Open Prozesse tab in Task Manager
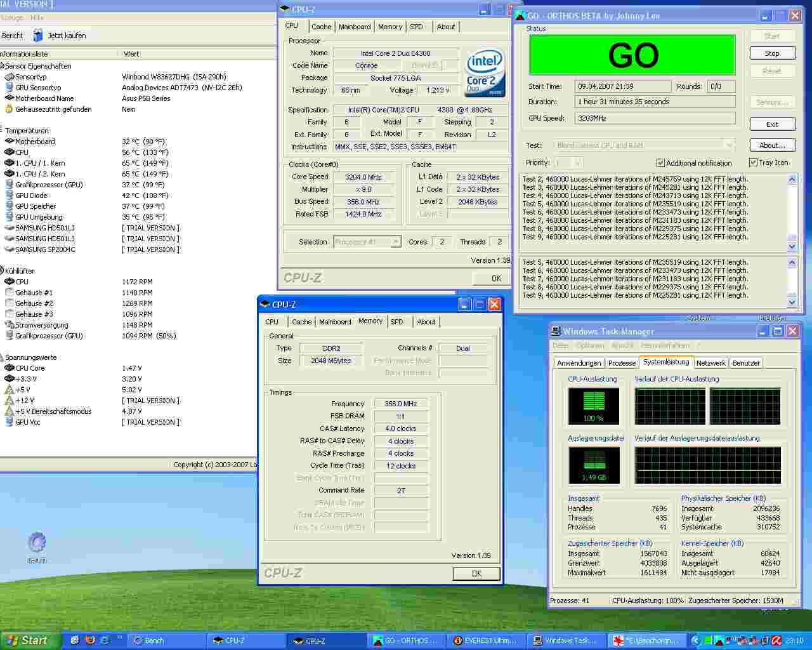Screen dimensions: 812x650 click(622, 363)
